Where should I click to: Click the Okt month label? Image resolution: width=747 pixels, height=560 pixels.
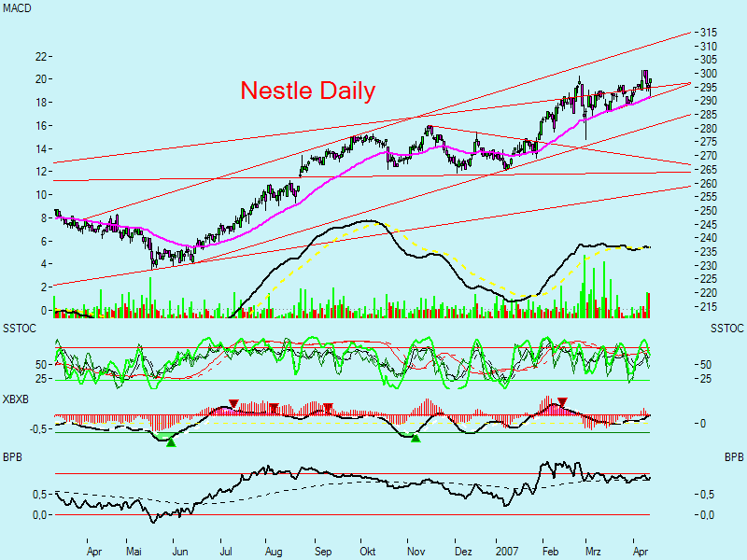(x=370, y=552)
